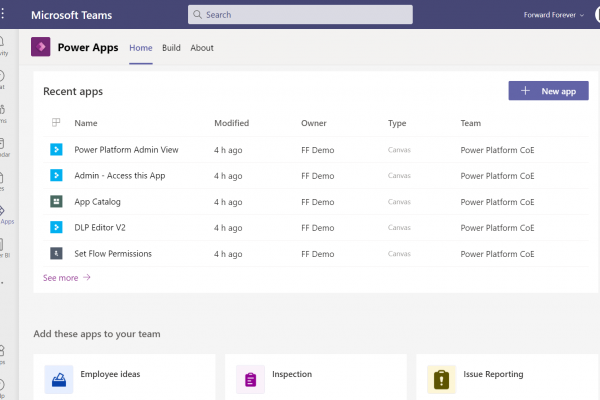Viewport: 600px width, 400px height.
Task: Select the Inspection card title
Action: coord(292,374)
